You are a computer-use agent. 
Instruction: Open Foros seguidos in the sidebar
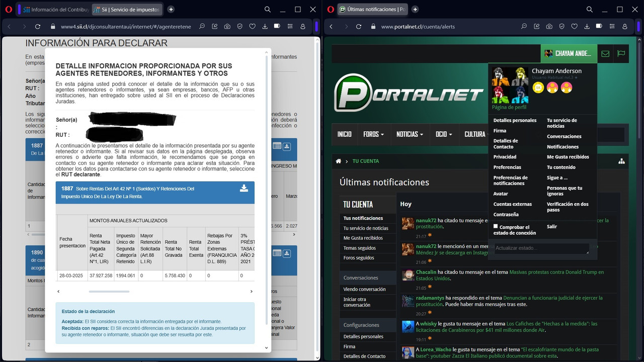coord(359,258)
